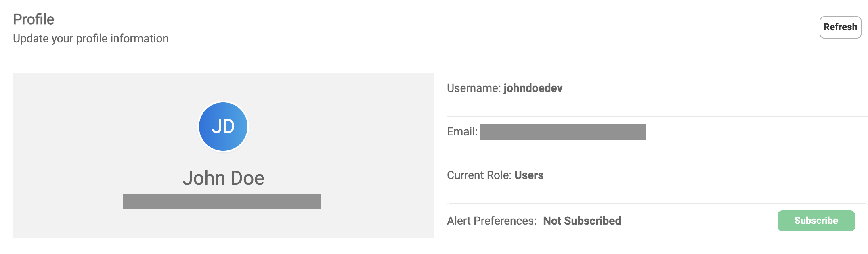The image size is (868, 254).
Task: Click the divider line below the header
Action: coord(440,60)
